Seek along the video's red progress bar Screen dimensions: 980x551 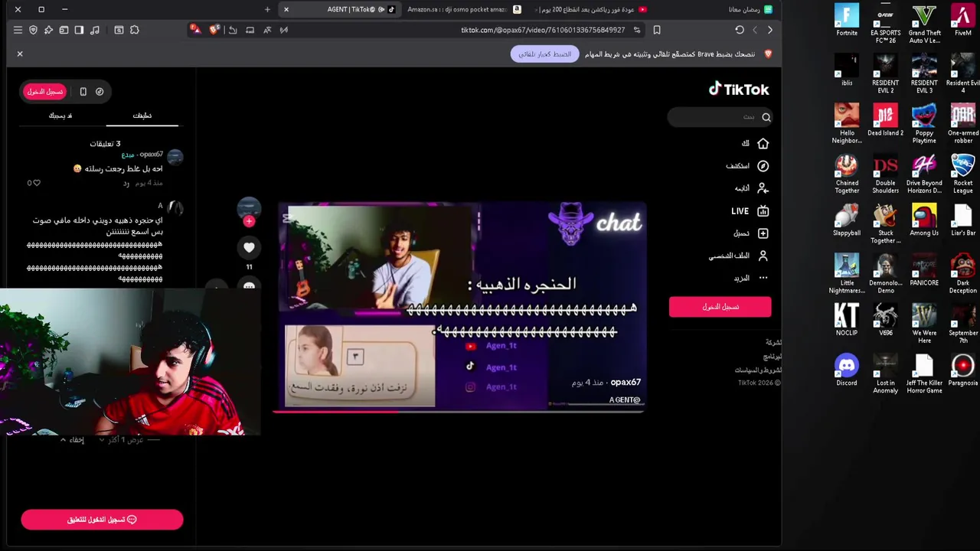(x=459, y=411)
